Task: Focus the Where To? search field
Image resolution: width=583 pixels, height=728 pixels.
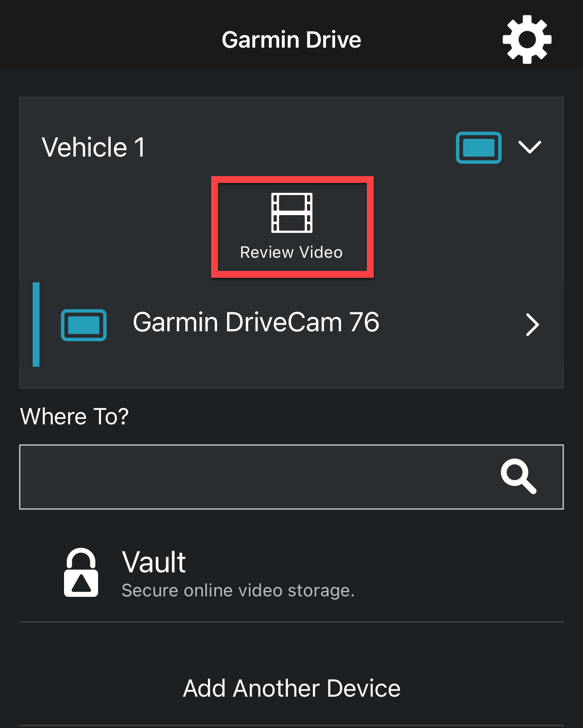Action: [x=291, y=477]
